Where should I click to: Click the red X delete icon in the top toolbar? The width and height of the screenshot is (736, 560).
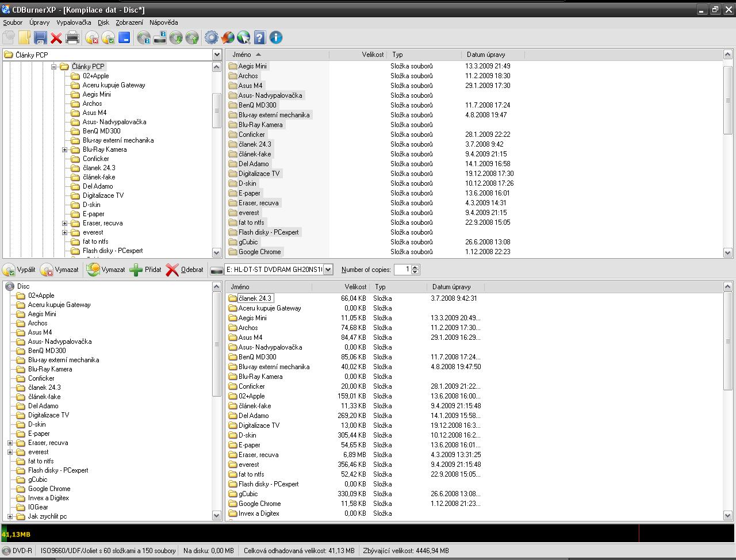56,38
